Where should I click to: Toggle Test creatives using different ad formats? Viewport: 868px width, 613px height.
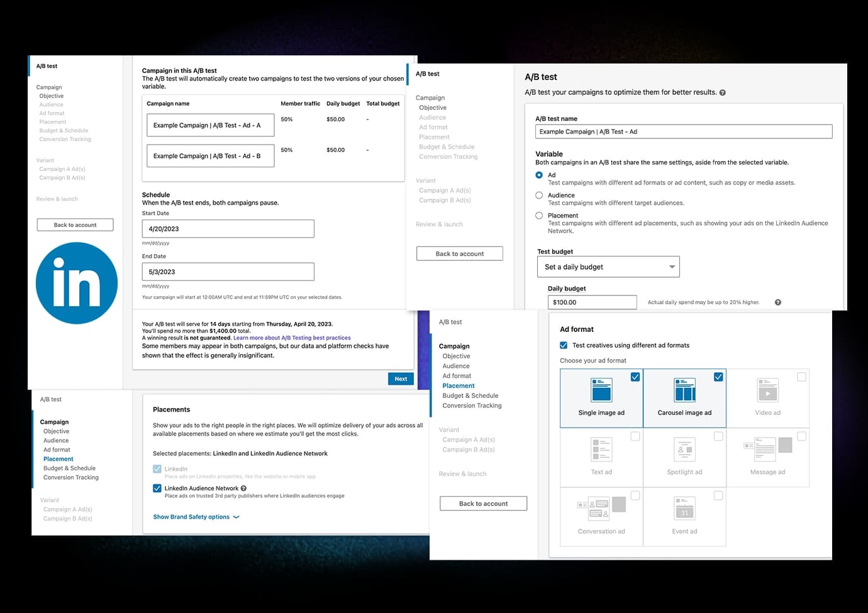(564, 345)
